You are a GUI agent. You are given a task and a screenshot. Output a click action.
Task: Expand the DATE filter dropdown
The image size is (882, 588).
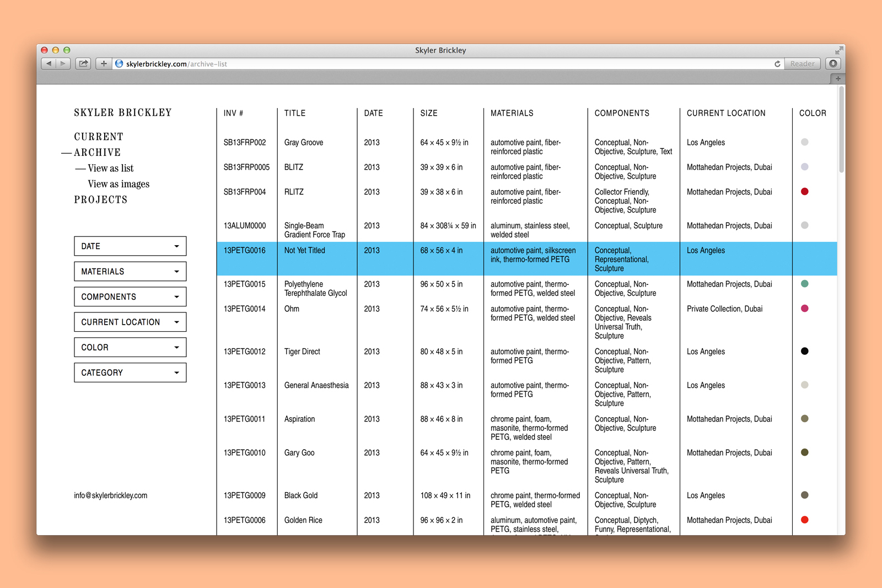[x=130, y=246]
